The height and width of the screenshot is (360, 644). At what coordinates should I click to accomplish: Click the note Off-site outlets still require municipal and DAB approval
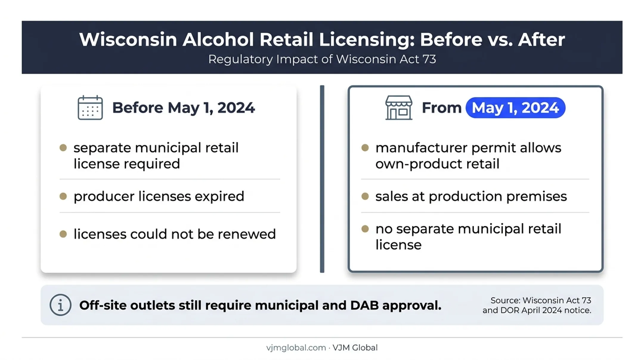point(260,305)
